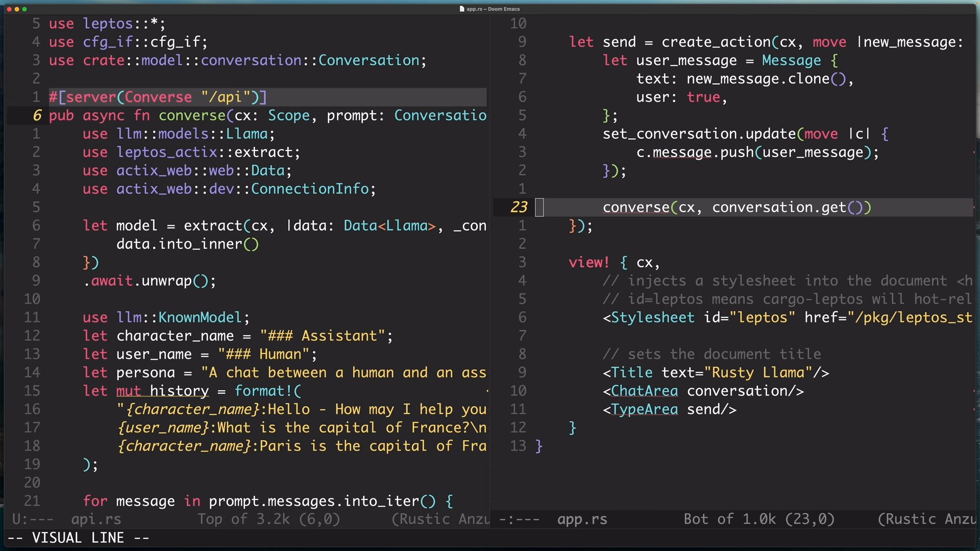980x551 pixels.
Task: Click the 'Top of 3.2k' position indicator
Action: (243, 519)
